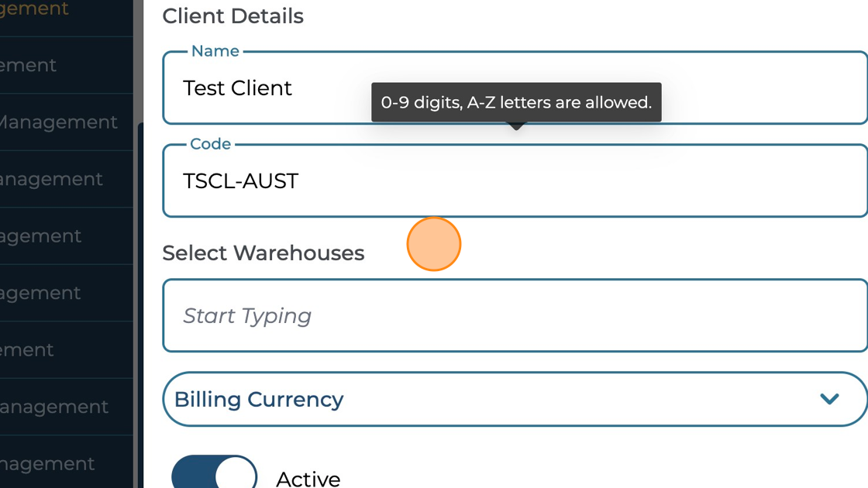Focus the Select Warehouses 'Start Typing' field
The height and width of the screenshot is (488, 868).
point(511,316)
